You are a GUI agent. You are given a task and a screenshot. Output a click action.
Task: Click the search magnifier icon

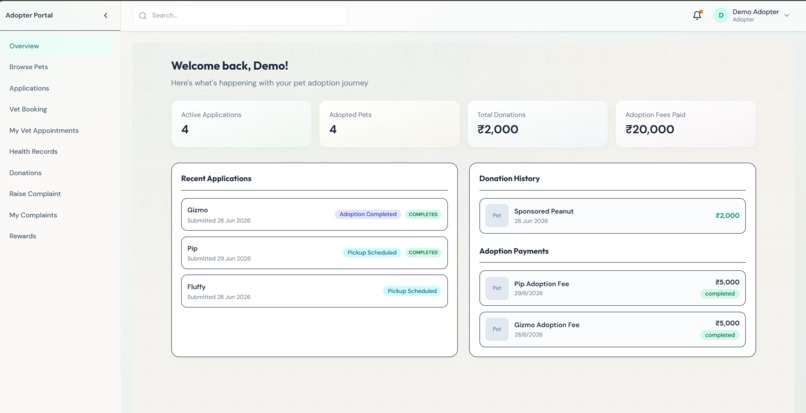[143, 15]
